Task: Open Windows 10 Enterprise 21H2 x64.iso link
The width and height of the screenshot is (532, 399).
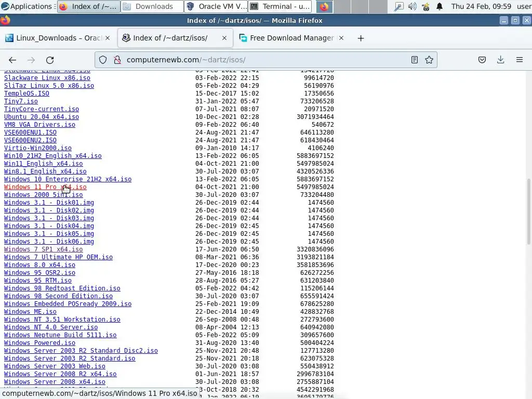Action: [x=68, y=179]
